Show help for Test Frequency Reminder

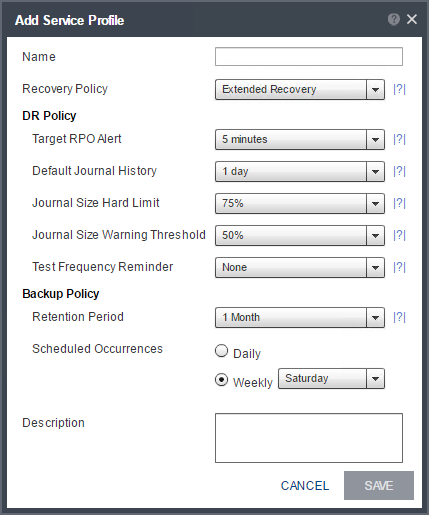click(x=399, y=267)
